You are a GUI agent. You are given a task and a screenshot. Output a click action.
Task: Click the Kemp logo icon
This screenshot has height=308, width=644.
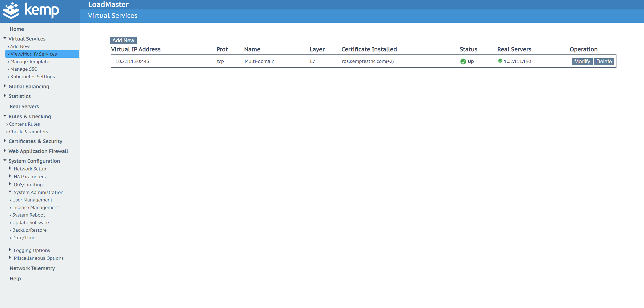pos(11,11)
